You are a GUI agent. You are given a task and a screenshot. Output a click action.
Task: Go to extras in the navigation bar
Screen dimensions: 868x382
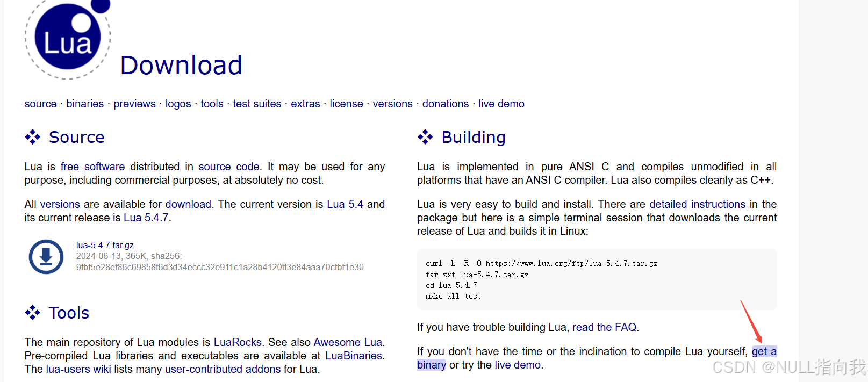(x=305, y=104)
